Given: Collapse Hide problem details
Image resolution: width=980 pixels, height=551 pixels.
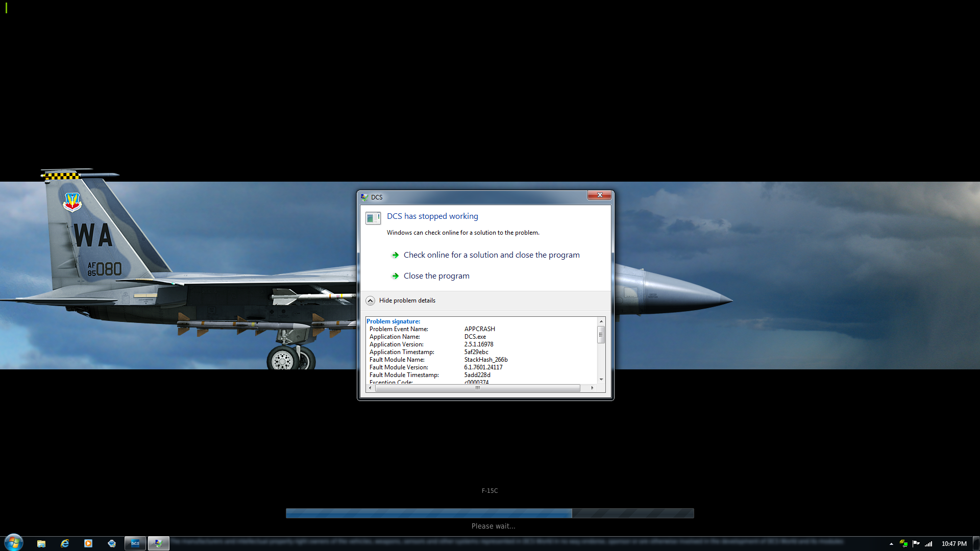Looking at the screenshot, I should tap(401, 300).
